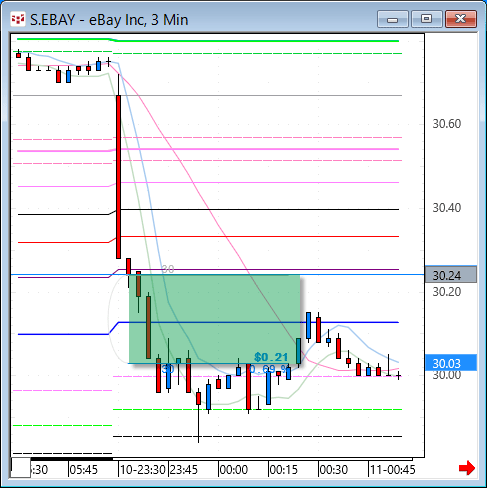This screenshot has width=487, height=488.
Task: Click the small white box at time axis start
Action: click(x=21, y=468)
